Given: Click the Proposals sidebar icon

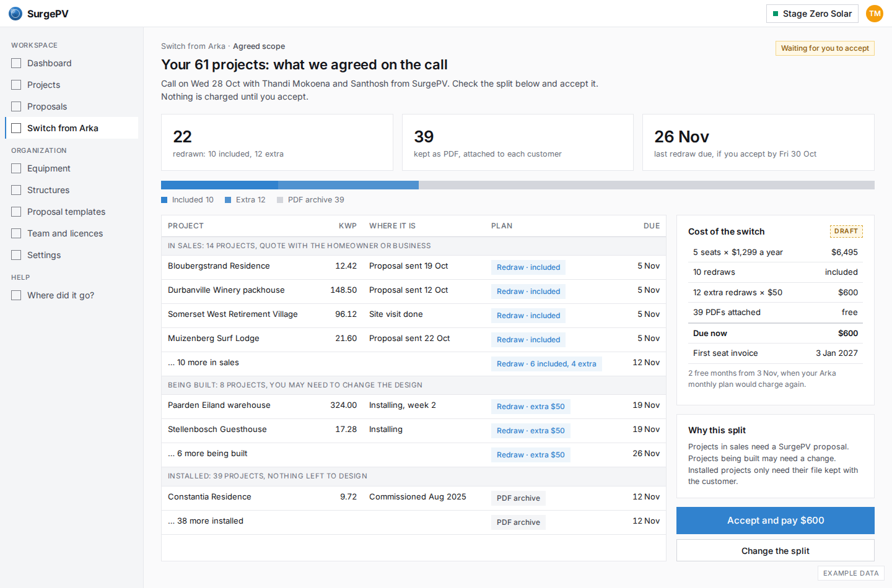Looking at the screenshot, I should 16,106.
